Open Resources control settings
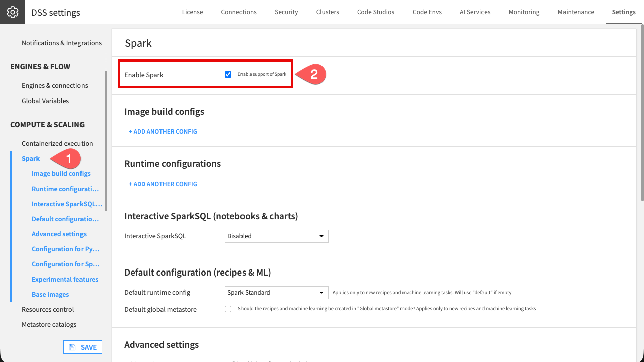Viewport: 644px width, 362px height. (48, 309)
